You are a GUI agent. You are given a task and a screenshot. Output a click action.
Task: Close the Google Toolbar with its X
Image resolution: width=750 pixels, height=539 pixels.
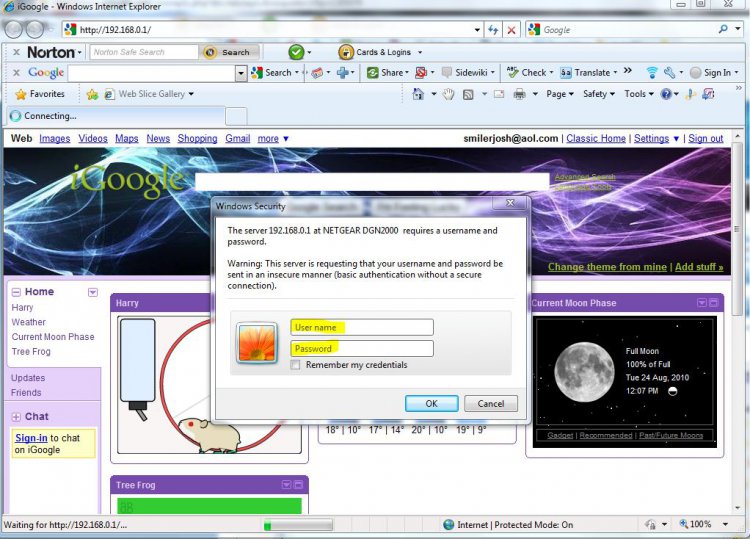pos(17,73)
